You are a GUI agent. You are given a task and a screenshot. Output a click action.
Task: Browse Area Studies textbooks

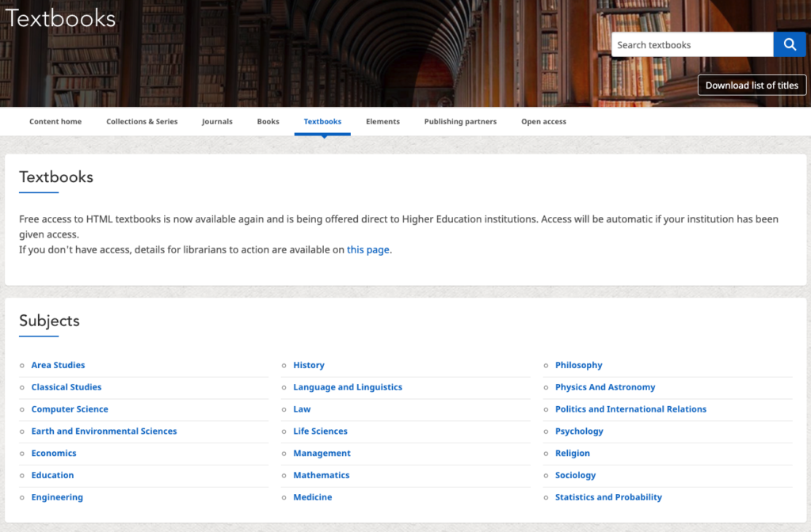tap(58, 365)
